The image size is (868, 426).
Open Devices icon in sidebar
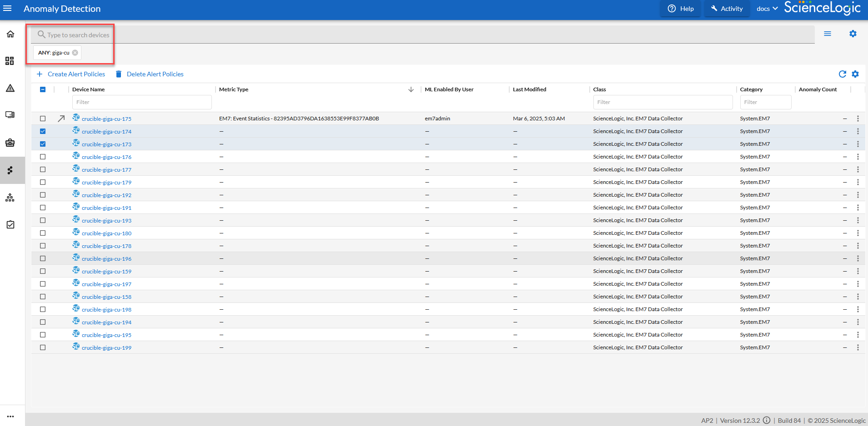click(10, 114)
